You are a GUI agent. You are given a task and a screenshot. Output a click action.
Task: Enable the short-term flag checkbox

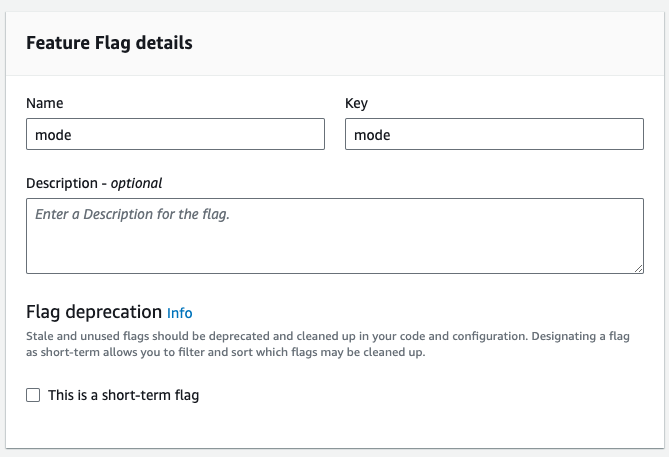[x=33, y=395]
